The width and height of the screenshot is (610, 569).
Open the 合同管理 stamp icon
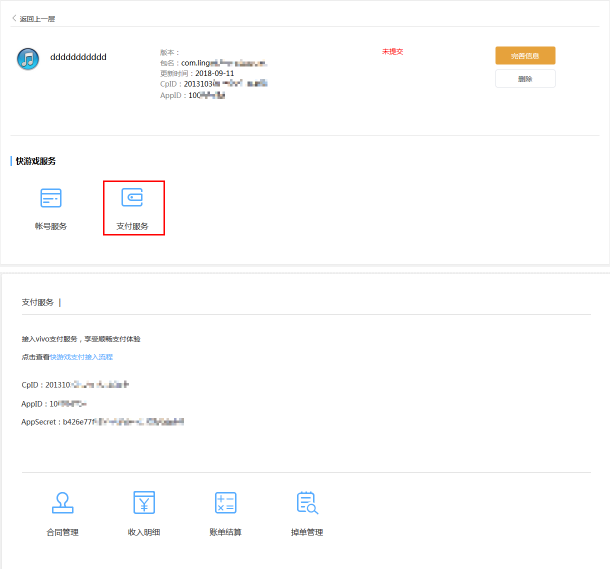click(x=62, y=503)
